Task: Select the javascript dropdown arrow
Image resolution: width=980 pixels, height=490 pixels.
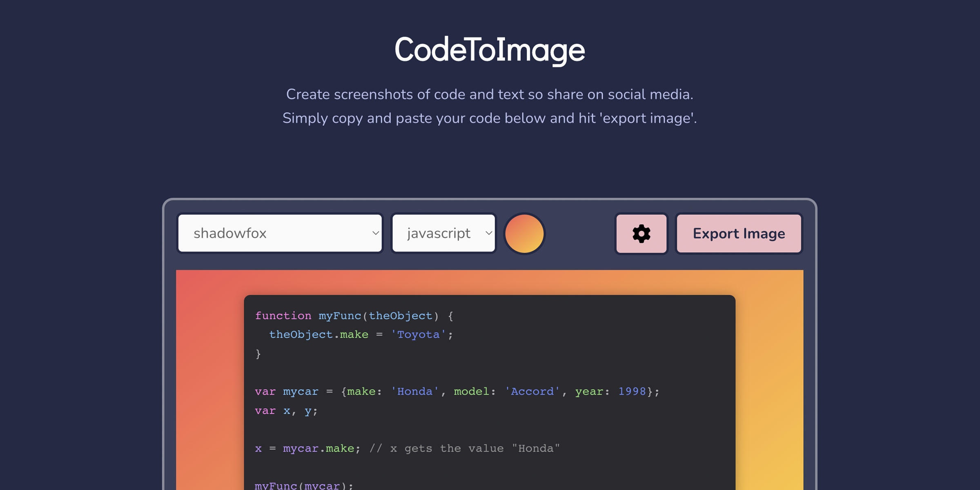Action: coord(489,233)
